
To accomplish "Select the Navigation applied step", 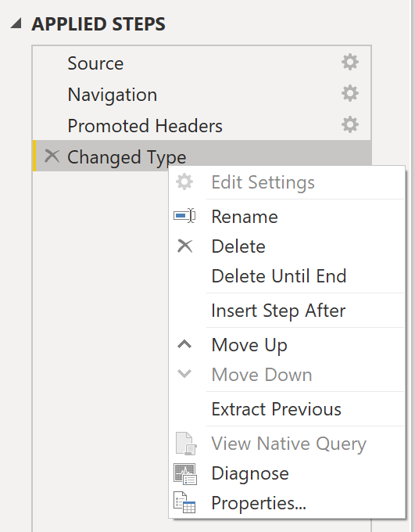I will (x=202, y=94).
